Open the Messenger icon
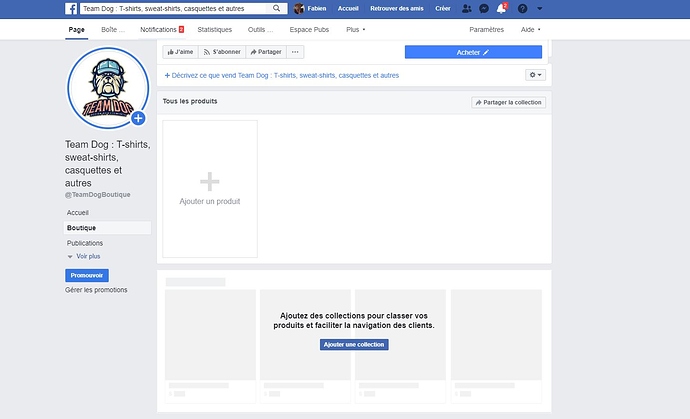This screenshot has height=419, width=690. click(x=484, y=8)
